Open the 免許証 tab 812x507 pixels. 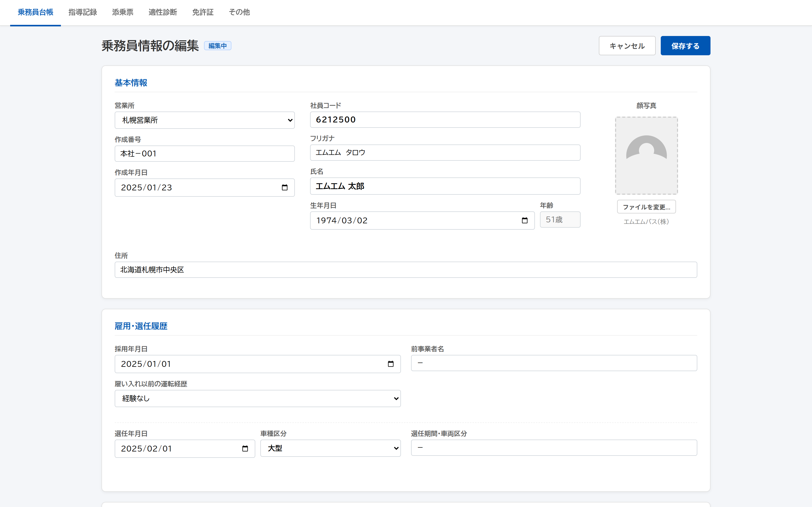(203, 12)
